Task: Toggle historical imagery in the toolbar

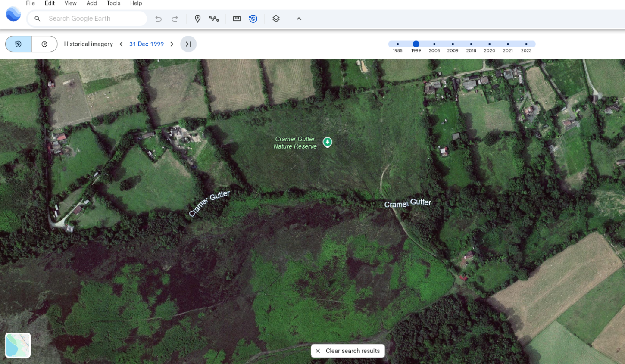Action: [253, 19]
